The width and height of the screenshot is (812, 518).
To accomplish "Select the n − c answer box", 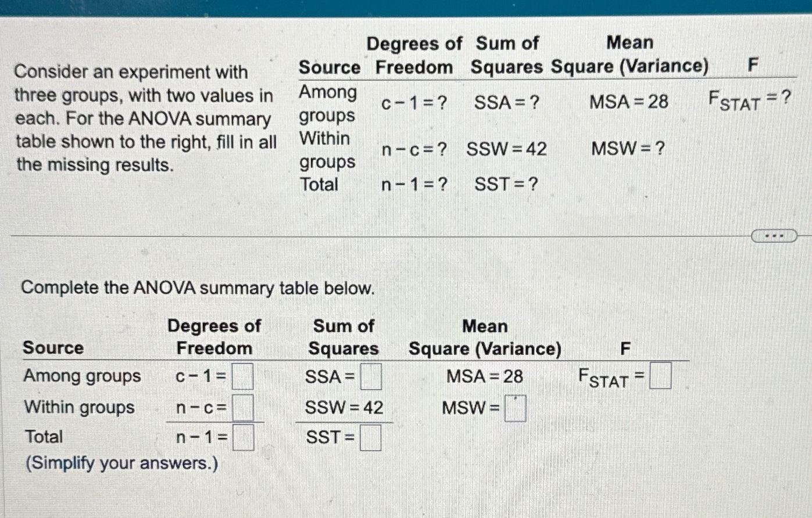I will [x=243, y=408].
